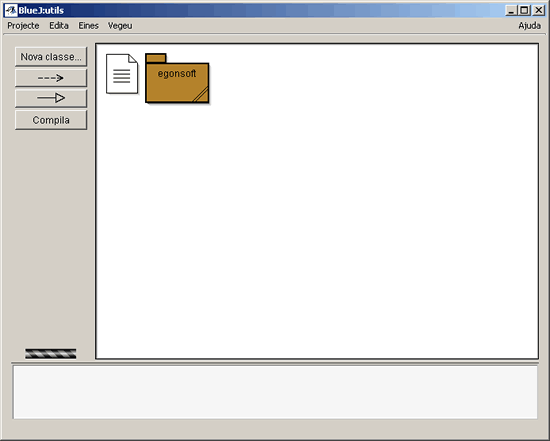Open the Eines menu
The width and height of the screenshot is (550, 441).
coord(88,26)
